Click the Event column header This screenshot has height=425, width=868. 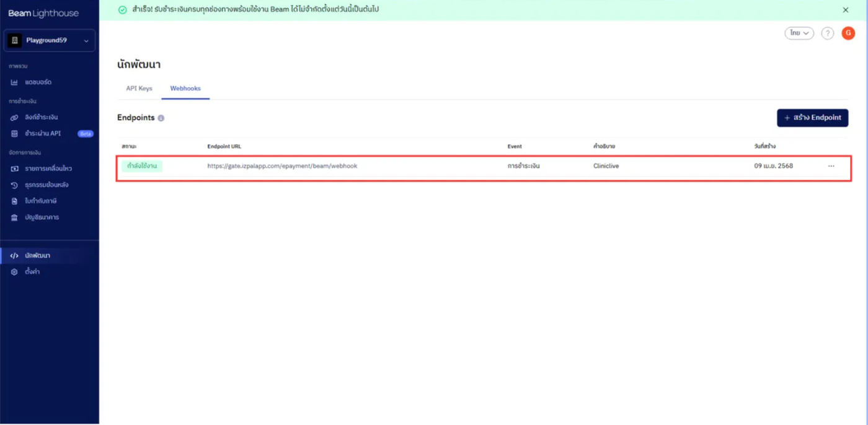515,146
